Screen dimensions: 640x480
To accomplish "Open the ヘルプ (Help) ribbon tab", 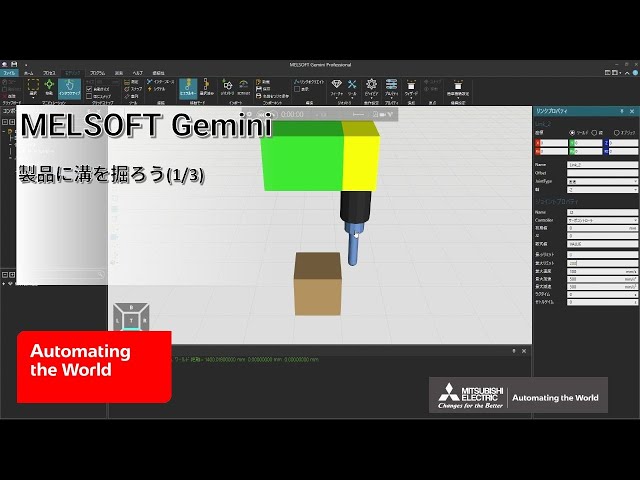I will [x=138, y=73].
